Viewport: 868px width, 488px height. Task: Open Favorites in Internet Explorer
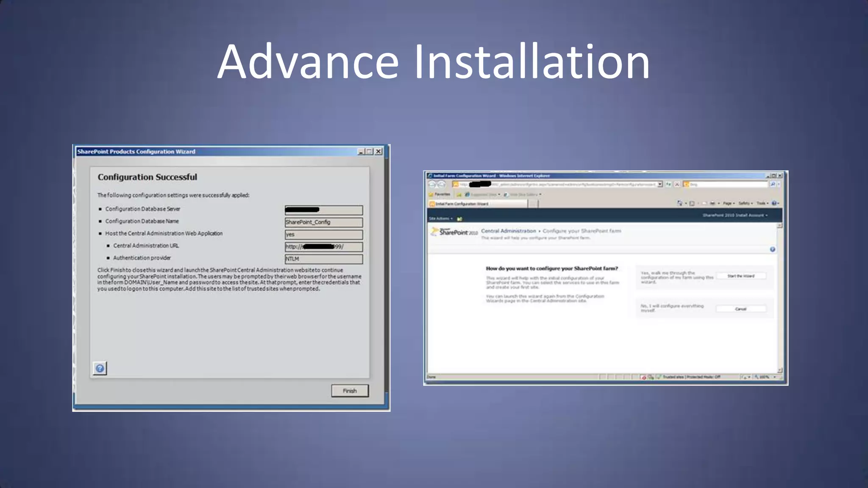pyautogui.click(x=440, y=194)
